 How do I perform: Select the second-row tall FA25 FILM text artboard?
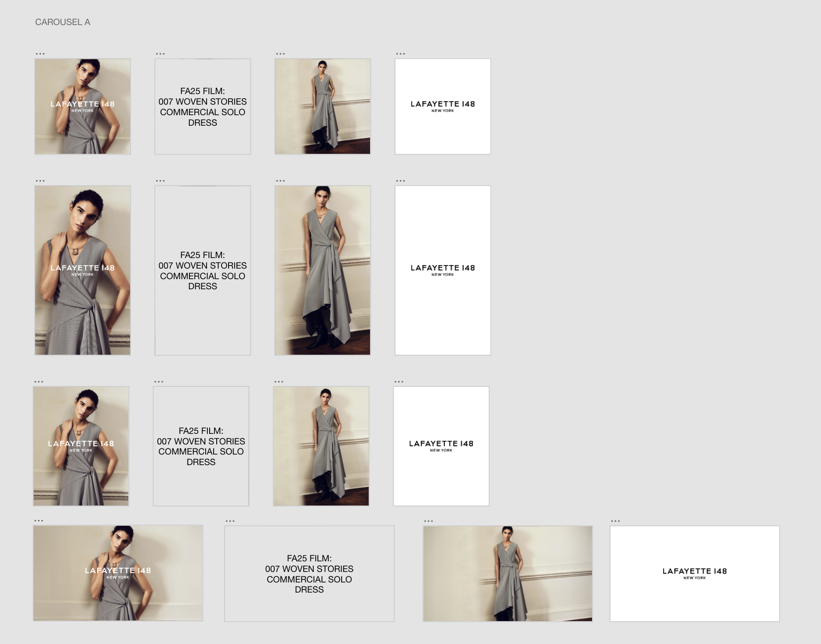(203, 270)
